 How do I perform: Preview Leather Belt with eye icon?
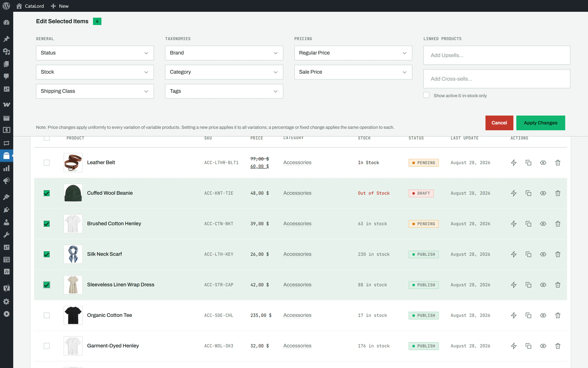pyautogui.click(x=543, y=163)
